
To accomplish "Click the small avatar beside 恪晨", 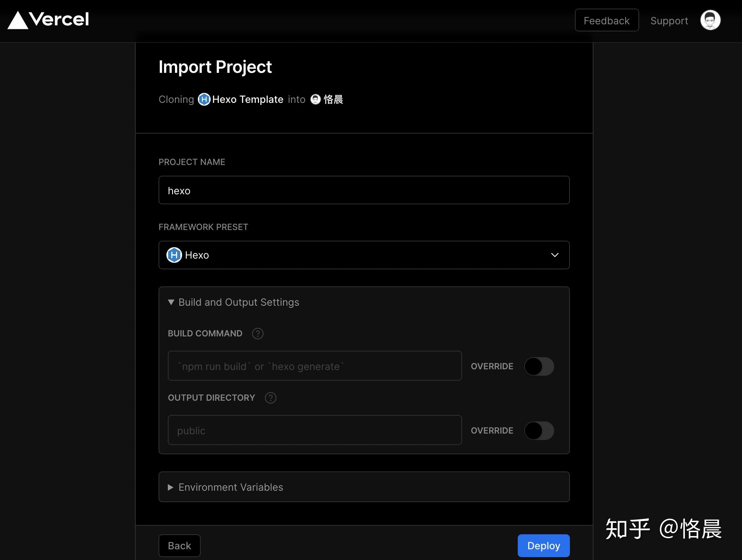I will (315, 99).
